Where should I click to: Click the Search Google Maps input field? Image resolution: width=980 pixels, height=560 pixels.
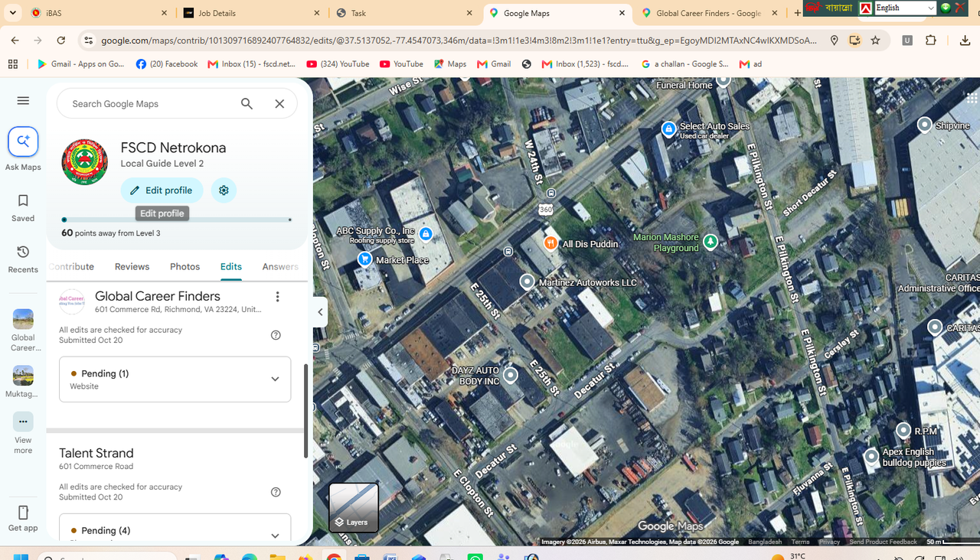tap(149, 103)
